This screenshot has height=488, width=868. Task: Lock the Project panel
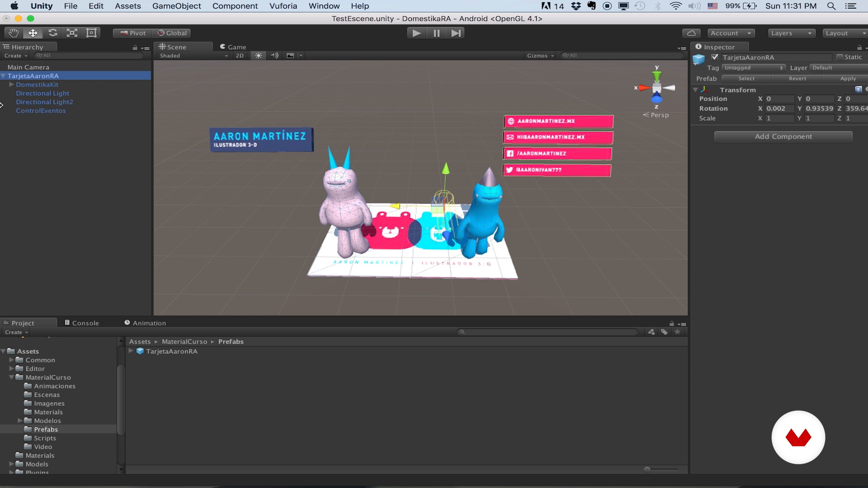(x=672, y=324)
